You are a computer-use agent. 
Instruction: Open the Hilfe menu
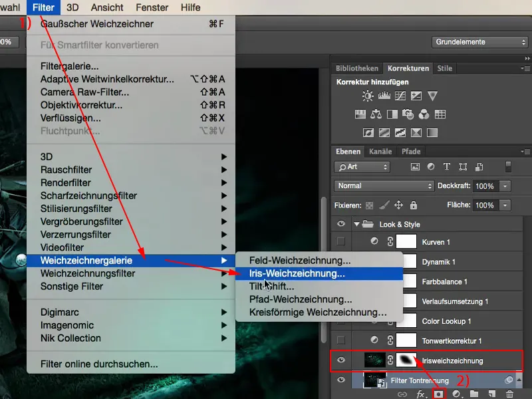click(x=190, y=7)
